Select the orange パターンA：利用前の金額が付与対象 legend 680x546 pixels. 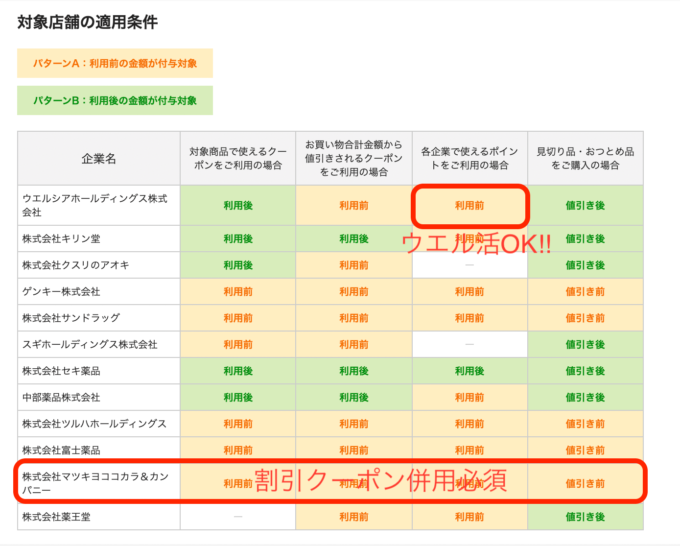point(115,63)
